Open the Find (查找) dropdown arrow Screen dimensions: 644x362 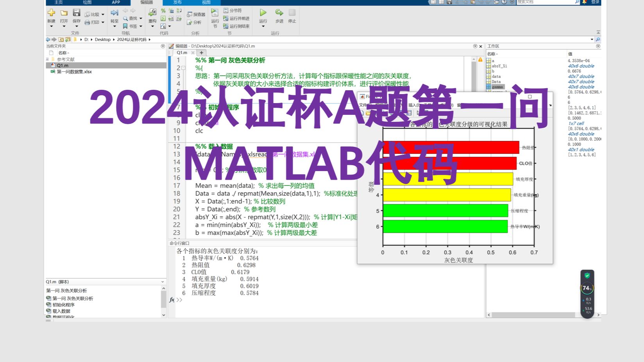(141, 19)
